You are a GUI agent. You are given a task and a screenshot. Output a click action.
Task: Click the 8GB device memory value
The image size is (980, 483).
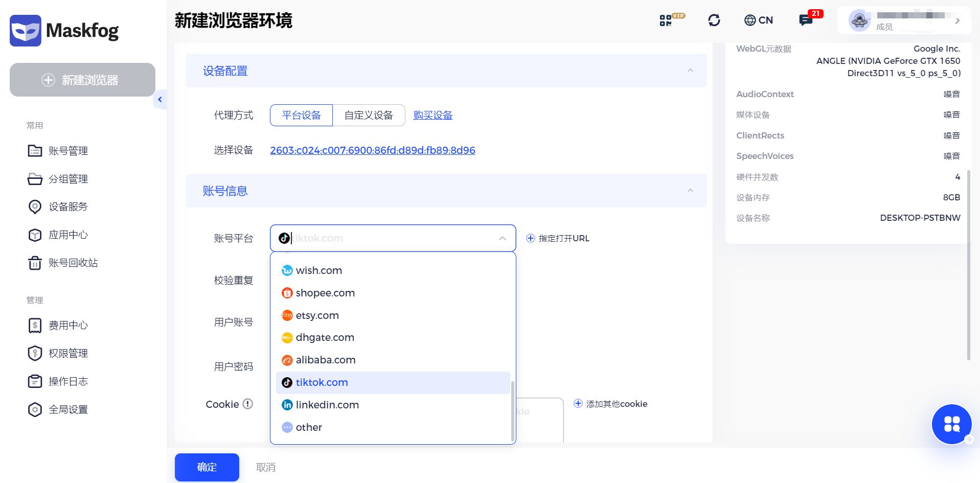point(951,197)
